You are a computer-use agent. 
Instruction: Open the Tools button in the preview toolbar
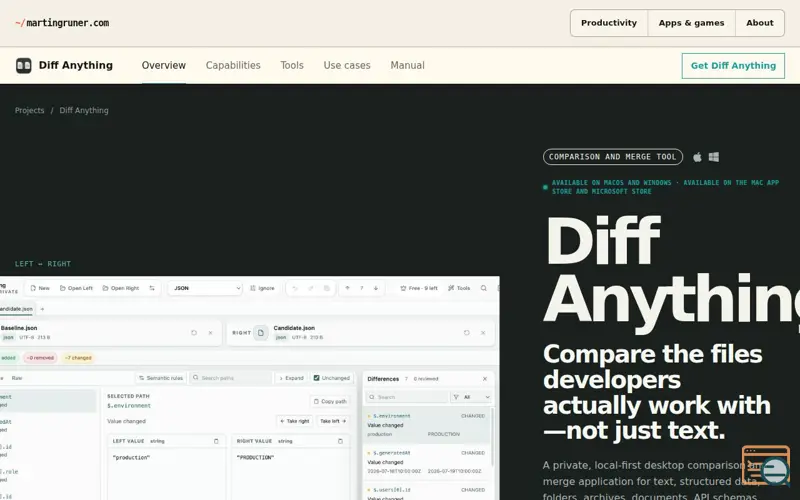pyautogui.click(x=459, y=288)
